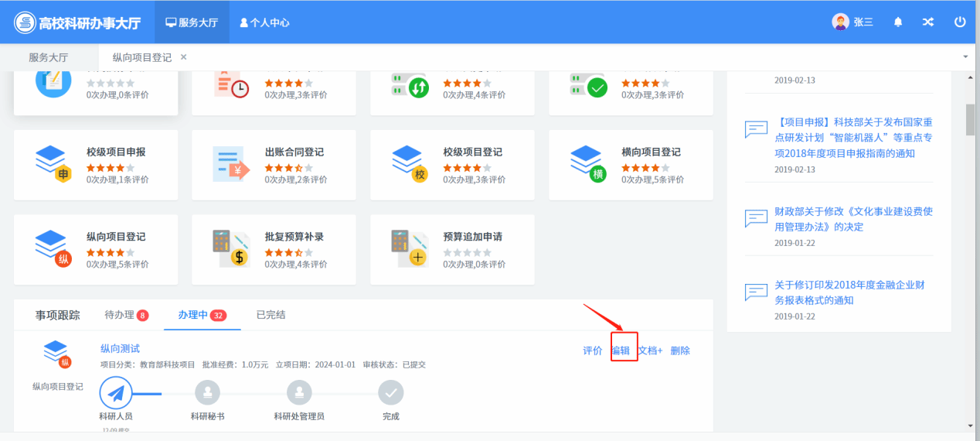Click 科研人员 paper plane step icon

pos(116,393)
